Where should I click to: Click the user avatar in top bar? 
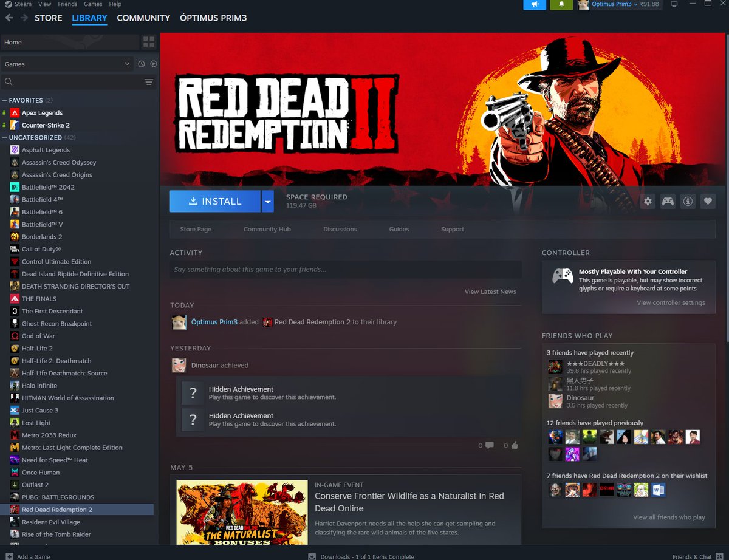[x=583, y=4]
